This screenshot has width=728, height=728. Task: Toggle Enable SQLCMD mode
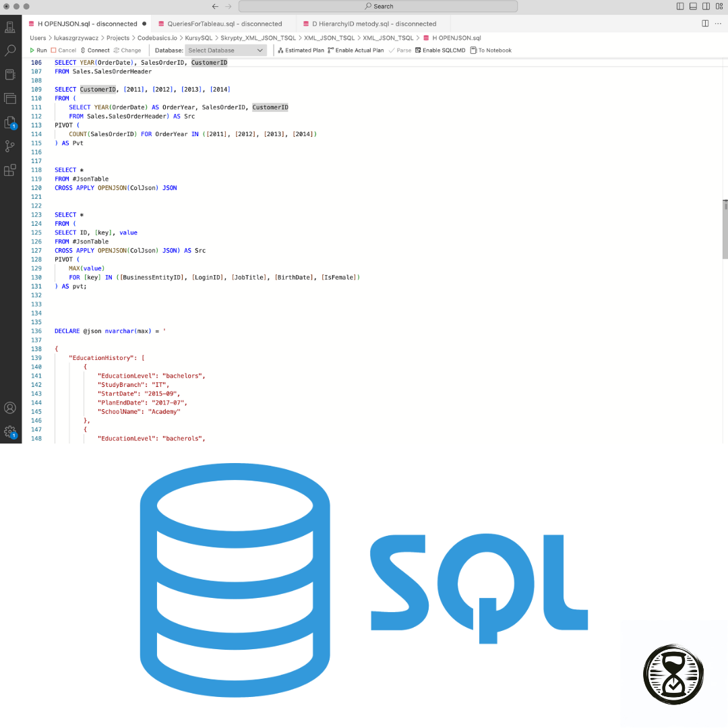coord(440,50)
